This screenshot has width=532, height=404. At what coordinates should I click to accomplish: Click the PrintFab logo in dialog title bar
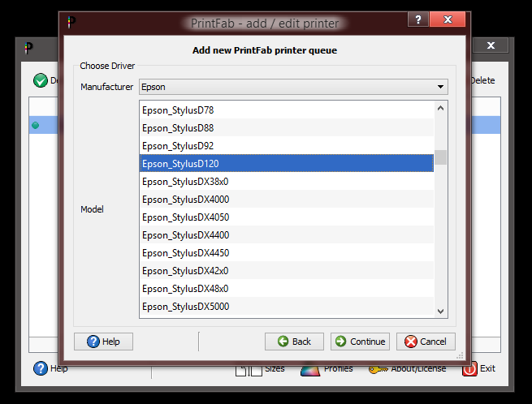point(71,23)
